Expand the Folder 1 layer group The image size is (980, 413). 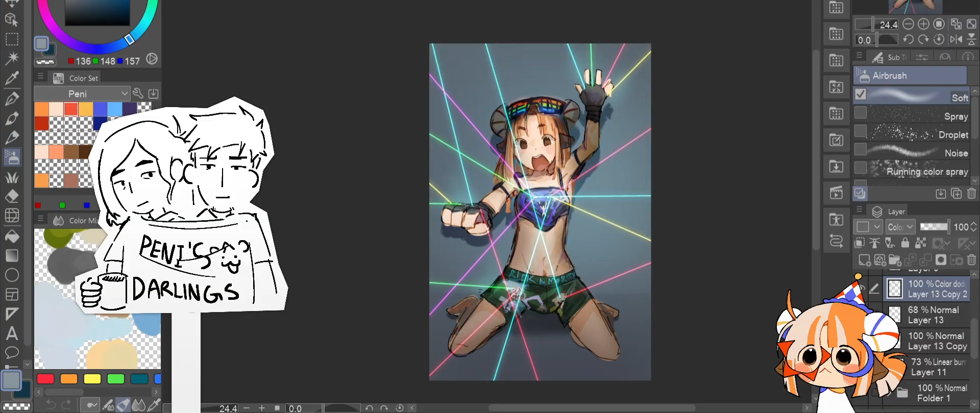click(890, 393)
